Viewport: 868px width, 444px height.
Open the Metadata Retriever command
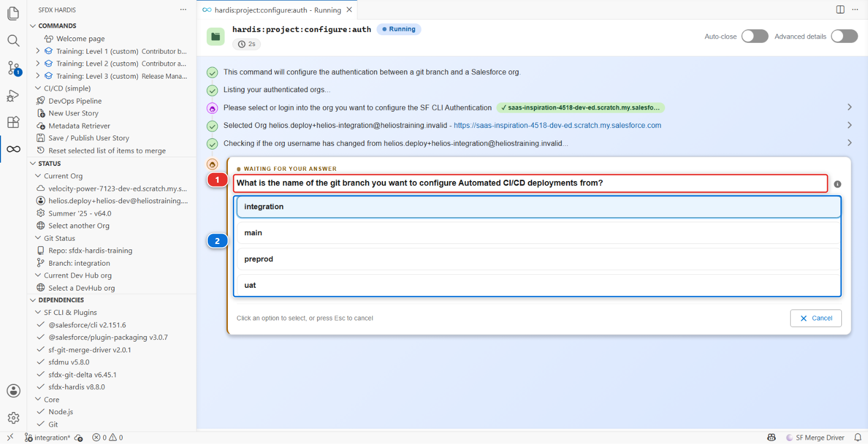tap(79, 126)
